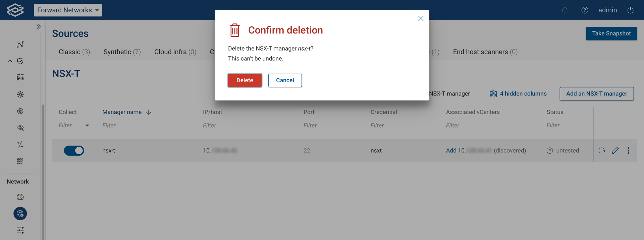The height and width of the screenshot is (240, 644).
Task: Open the eye search sidebar icon
Action: (x=20, y=128)
